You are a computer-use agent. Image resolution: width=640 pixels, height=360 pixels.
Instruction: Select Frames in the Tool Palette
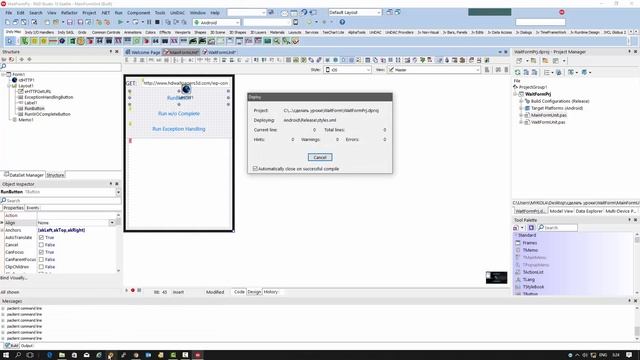[x=529, y=243]
